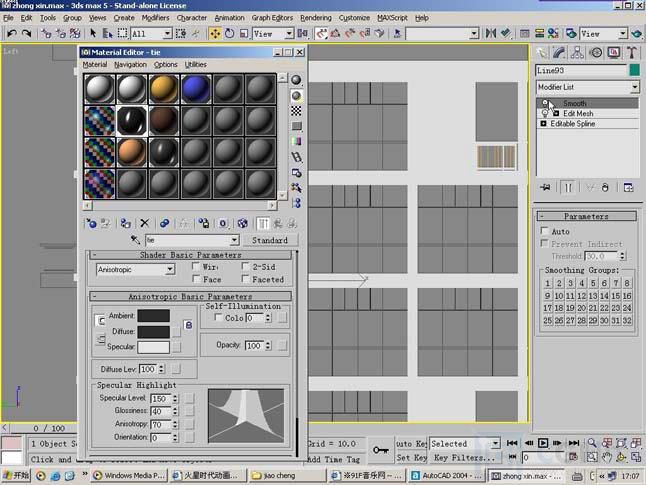The height and width of the screenshot is (485, 646).
Task: Open the 'Selected' key filter dropdown
Action: (x=496, y=443)
